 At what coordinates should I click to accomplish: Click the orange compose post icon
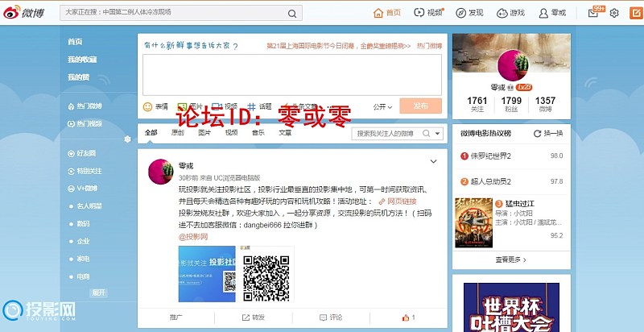point(636,13)
